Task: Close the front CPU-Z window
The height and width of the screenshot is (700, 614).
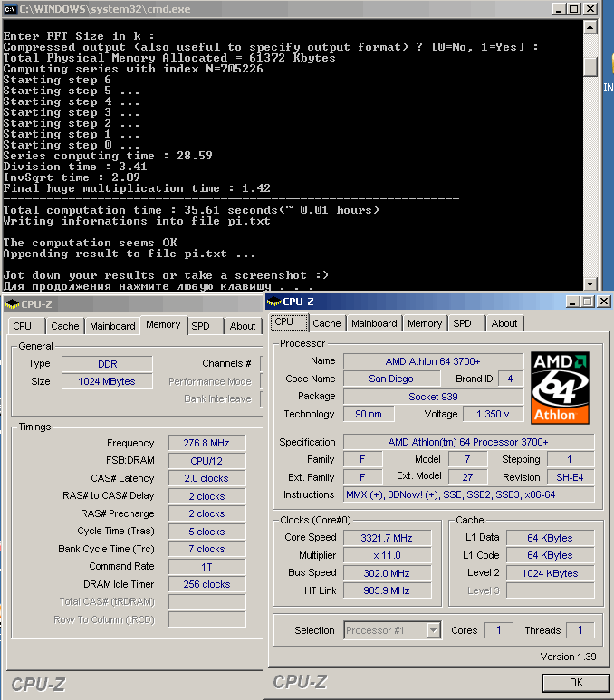Action: [x=604, y=302]
